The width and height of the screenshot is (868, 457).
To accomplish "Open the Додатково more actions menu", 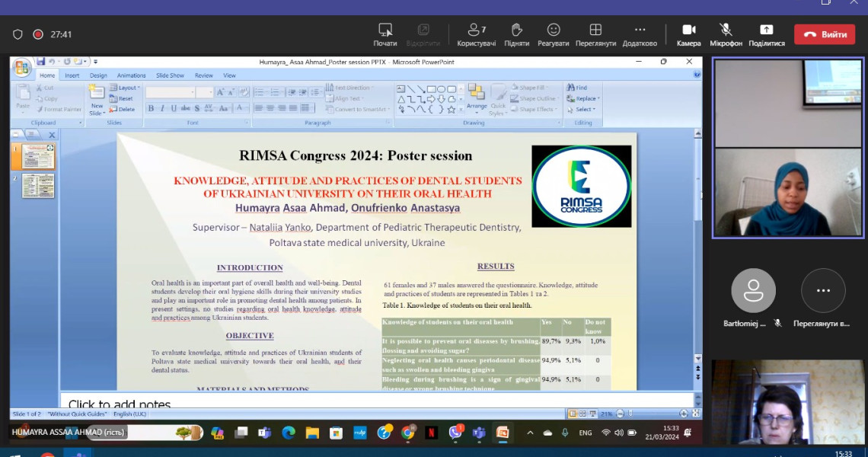I will (640, 34).
